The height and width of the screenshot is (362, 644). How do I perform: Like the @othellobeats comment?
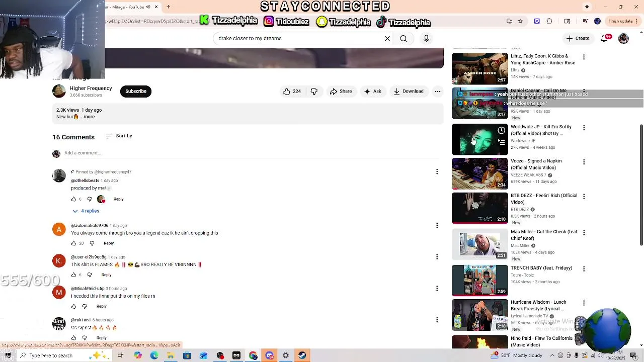point(73,199)
